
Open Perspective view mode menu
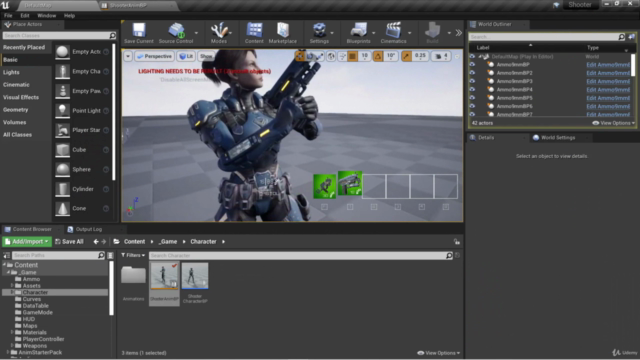(x=154, y=56)
